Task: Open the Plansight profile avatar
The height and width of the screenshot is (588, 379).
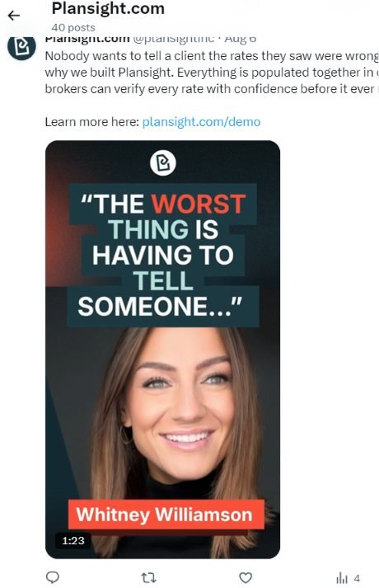Action: point(21,46)
